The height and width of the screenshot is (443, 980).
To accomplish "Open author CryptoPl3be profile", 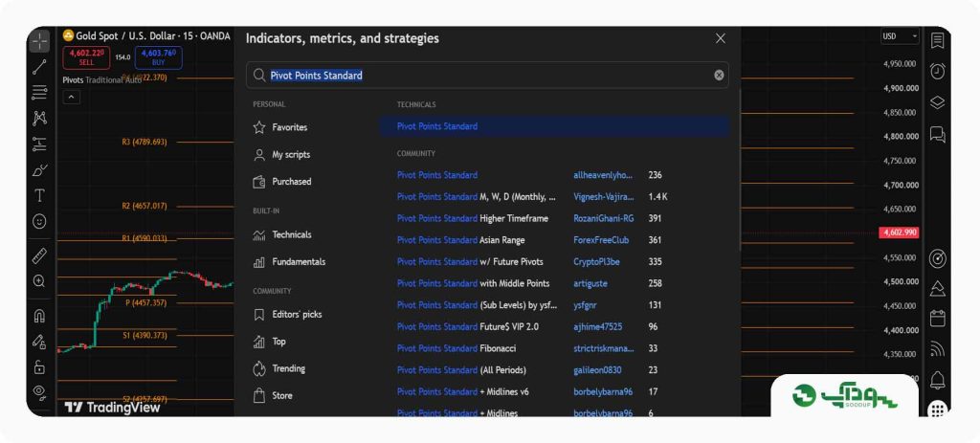I will pyautogui.click(x=596, y=262).
